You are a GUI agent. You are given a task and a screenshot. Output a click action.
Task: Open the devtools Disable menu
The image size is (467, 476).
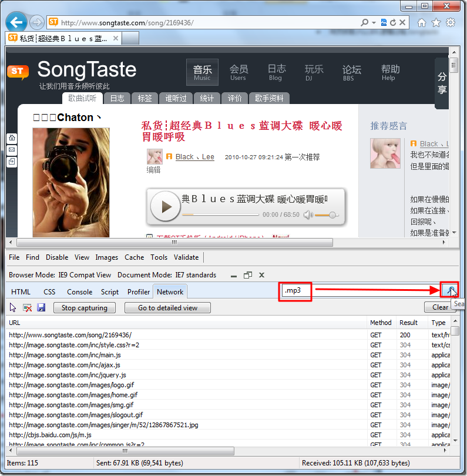57,257
